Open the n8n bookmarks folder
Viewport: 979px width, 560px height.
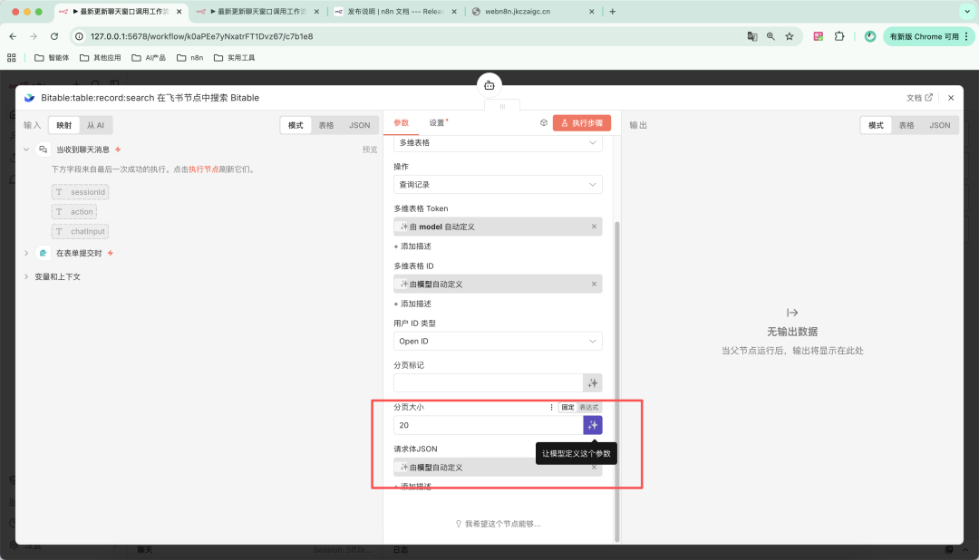[x=190, y=57]
